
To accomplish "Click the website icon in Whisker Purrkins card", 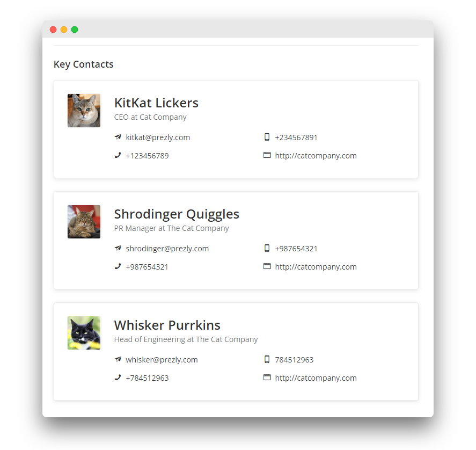I will pyautogui.click(x=267, y=378).
